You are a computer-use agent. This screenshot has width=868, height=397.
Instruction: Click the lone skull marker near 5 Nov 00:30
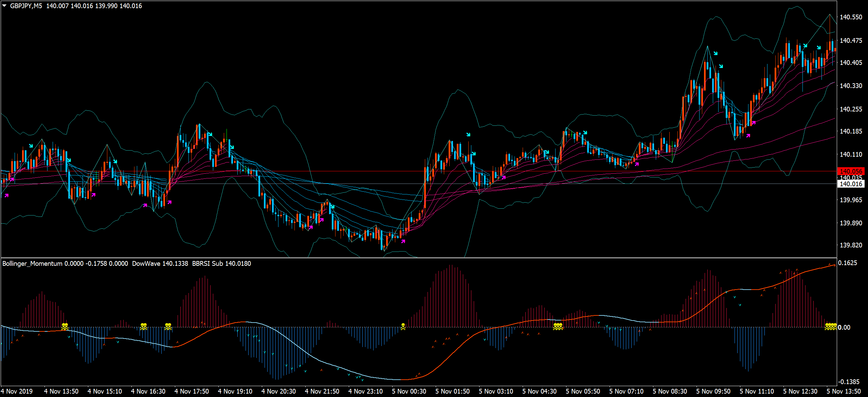[x=403, y=327]
